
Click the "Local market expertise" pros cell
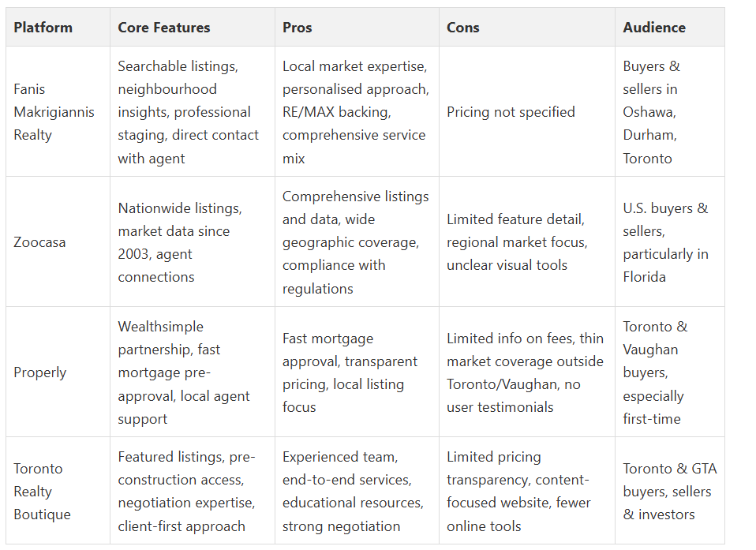point(355,112)
